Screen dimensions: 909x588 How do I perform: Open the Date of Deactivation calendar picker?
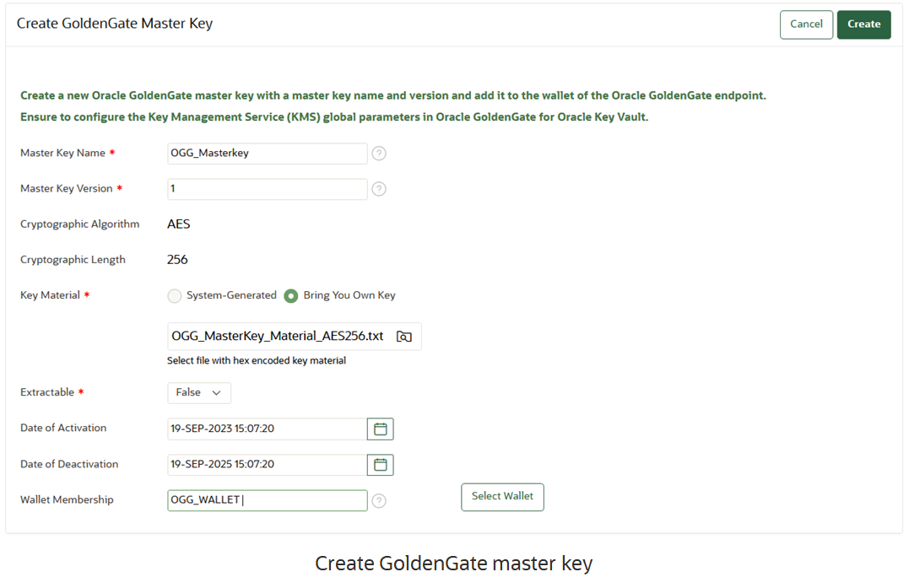(x=380, y=465)
